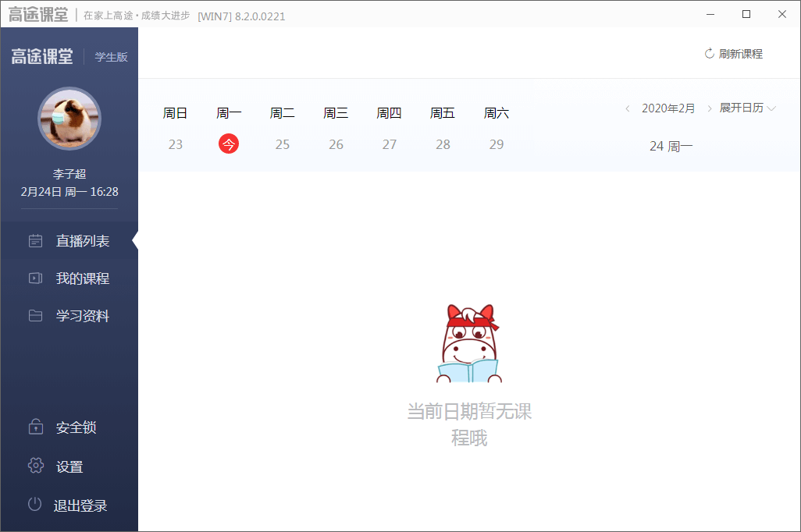The image size is (801, 532).
Task: Click the 设置 gear icon
Action: [x=35, y=466]
